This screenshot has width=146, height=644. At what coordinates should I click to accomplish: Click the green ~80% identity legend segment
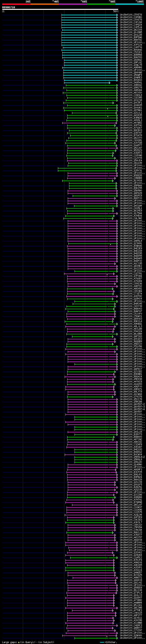101,4
